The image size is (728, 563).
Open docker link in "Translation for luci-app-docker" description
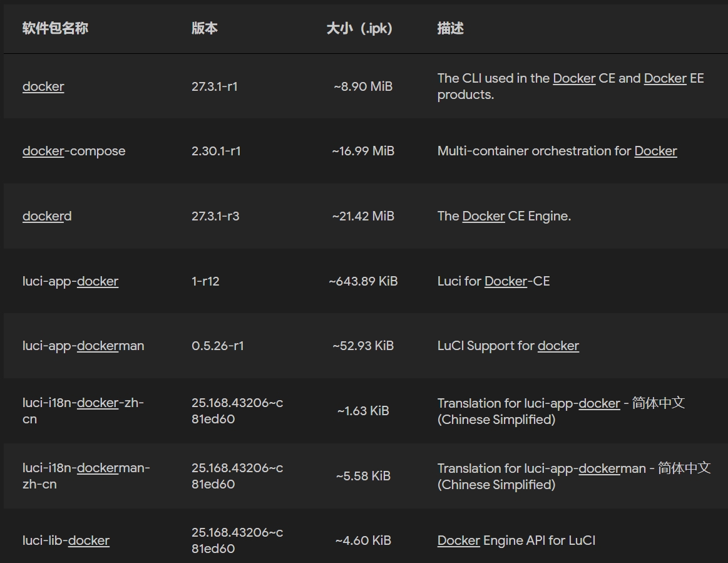coord(599,403)
